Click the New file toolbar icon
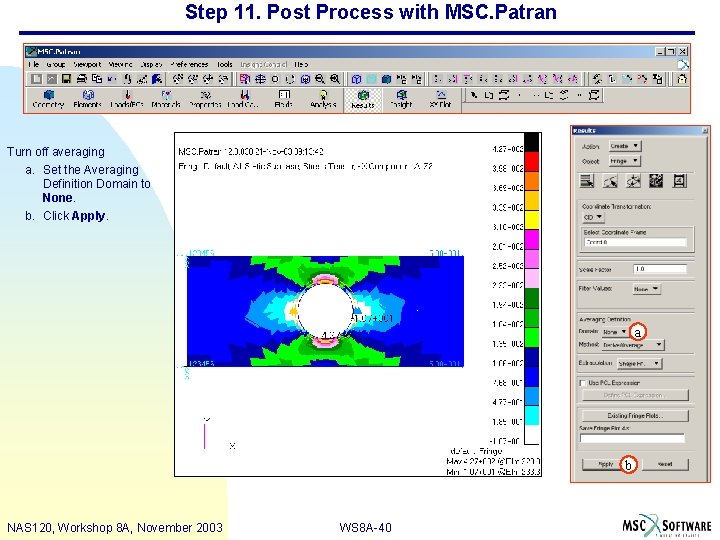Viewport: 720px width, 540px height. coord(36,79)
